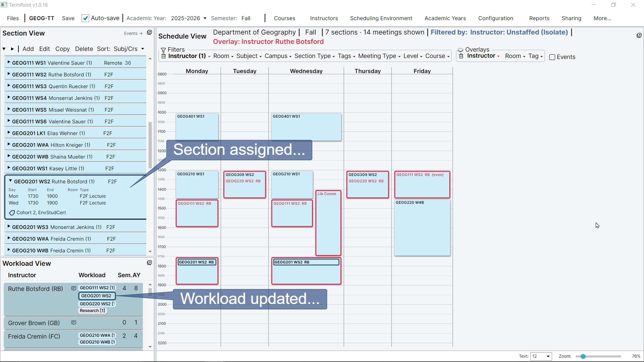Open the Tags filter dropdown
Viewport: 644px width, 362px height.
coord(346,56)
